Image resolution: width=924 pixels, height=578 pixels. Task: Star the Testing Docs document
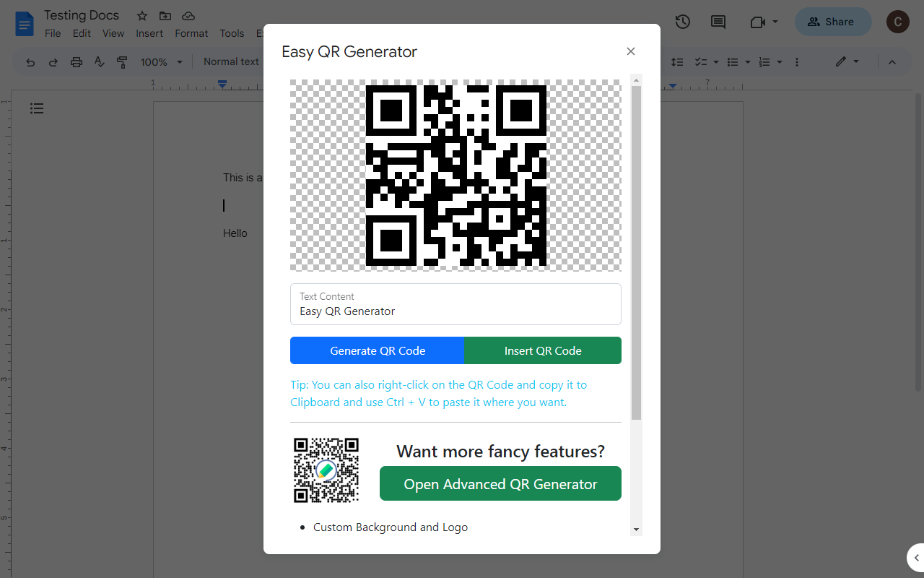point(142,16)
